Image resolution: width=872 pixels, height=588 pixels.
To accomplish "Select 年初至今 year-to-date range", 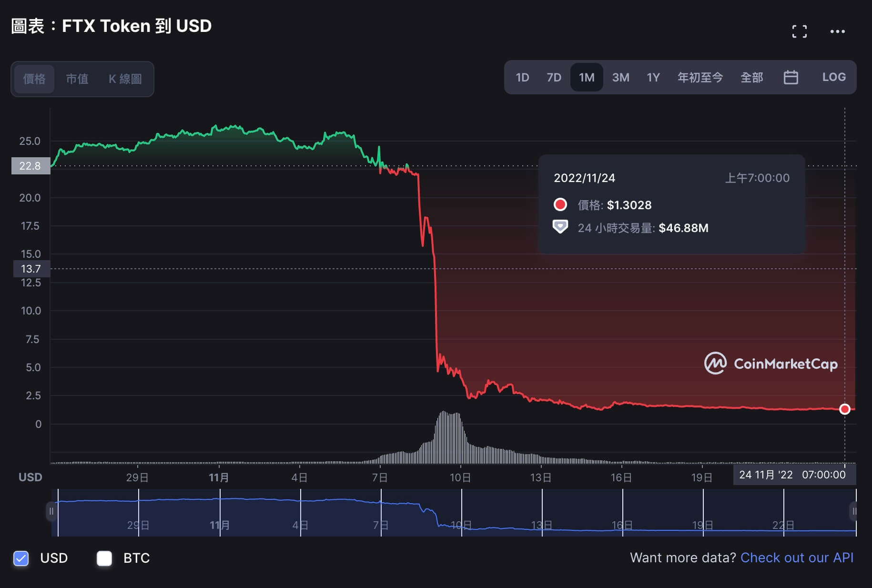I will [700, 77].
